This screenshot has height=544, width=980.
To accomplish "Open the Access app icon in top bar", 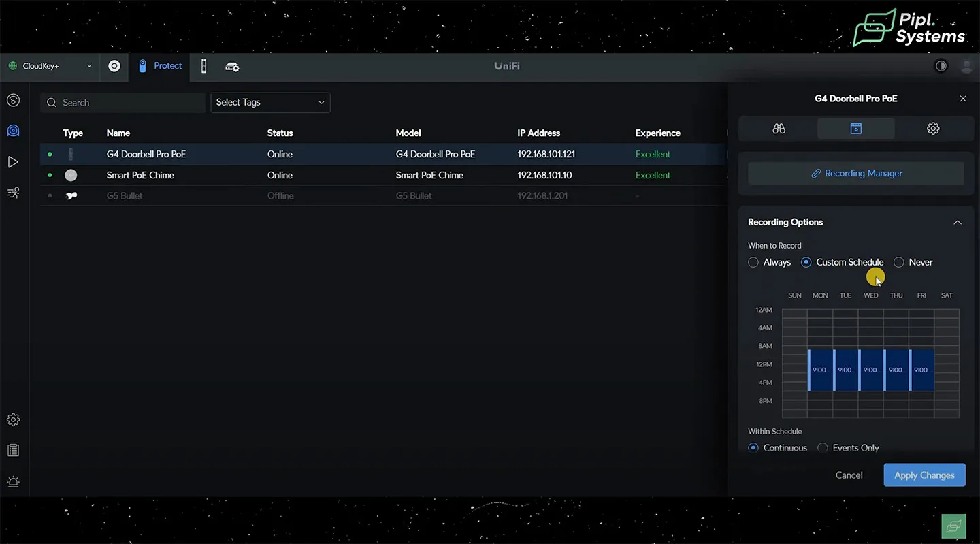I will [x=203, y=66].
